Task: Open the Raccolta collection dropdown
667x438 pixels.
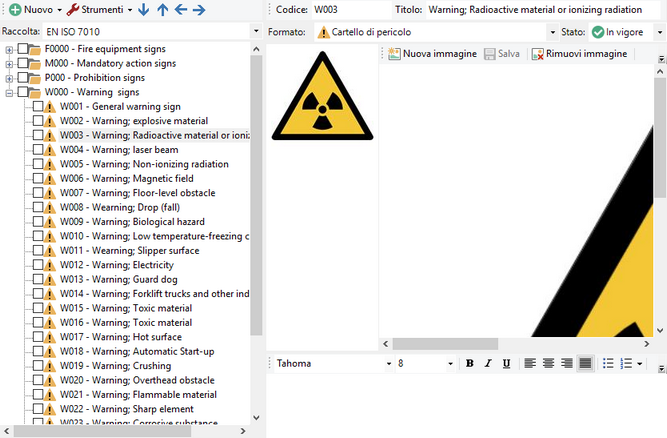Action: tap(257, 32)
